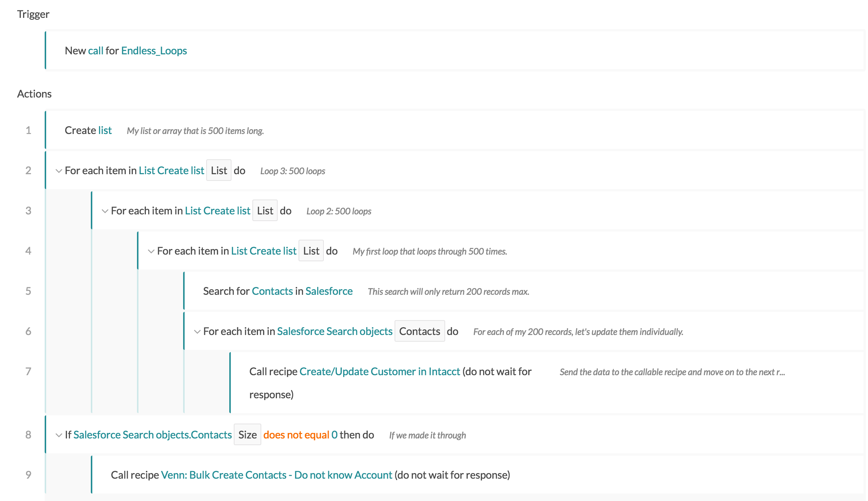Screen dimensions: 868x501
Task: Click 'List Create list' link in step 4
Action: 264,251
